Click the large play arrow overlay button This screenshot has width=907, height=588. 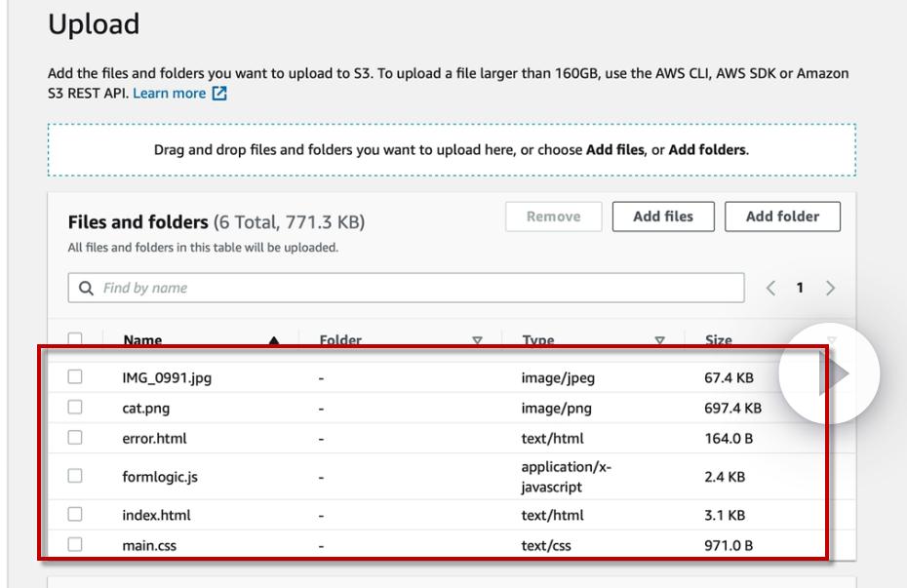(x=831, y=373)
